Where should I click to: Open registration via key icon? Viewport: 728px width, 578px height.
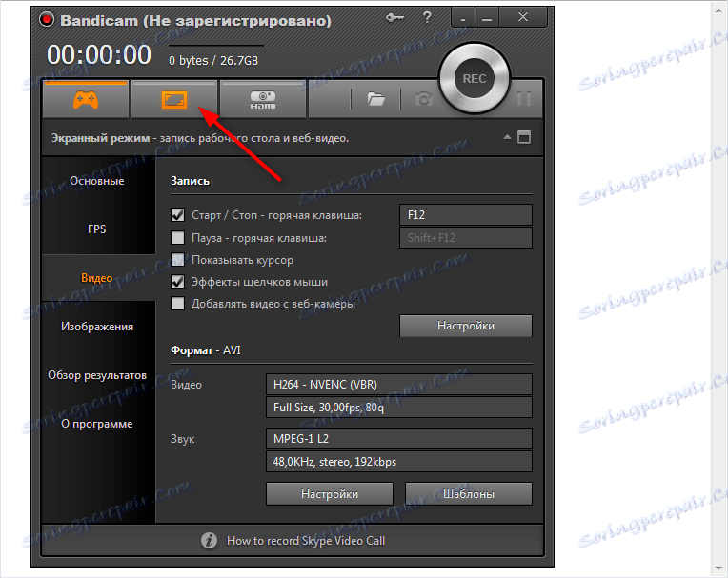tap(395, 18)
